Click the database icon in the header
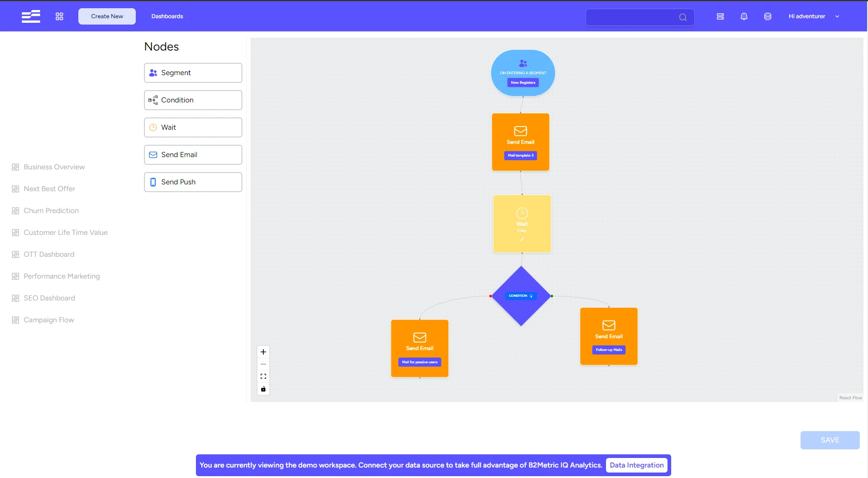868x478 pixels. [768, 16]
